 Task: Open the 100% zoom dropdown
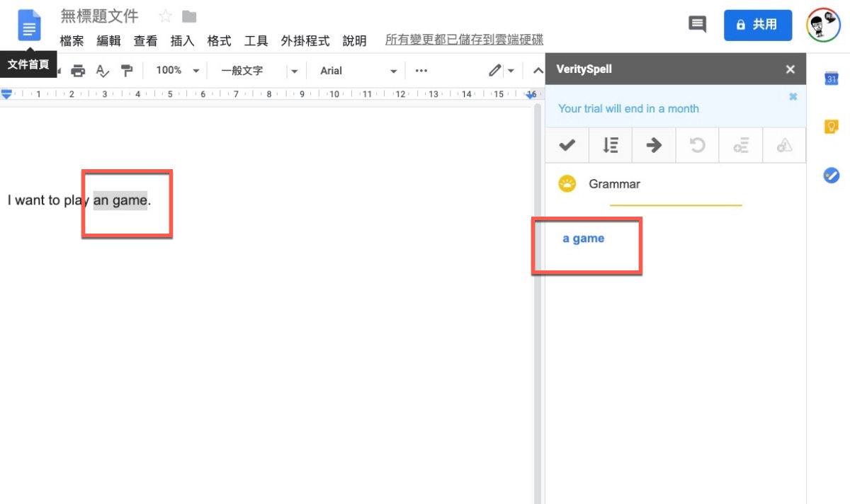(x=177, y=70)
